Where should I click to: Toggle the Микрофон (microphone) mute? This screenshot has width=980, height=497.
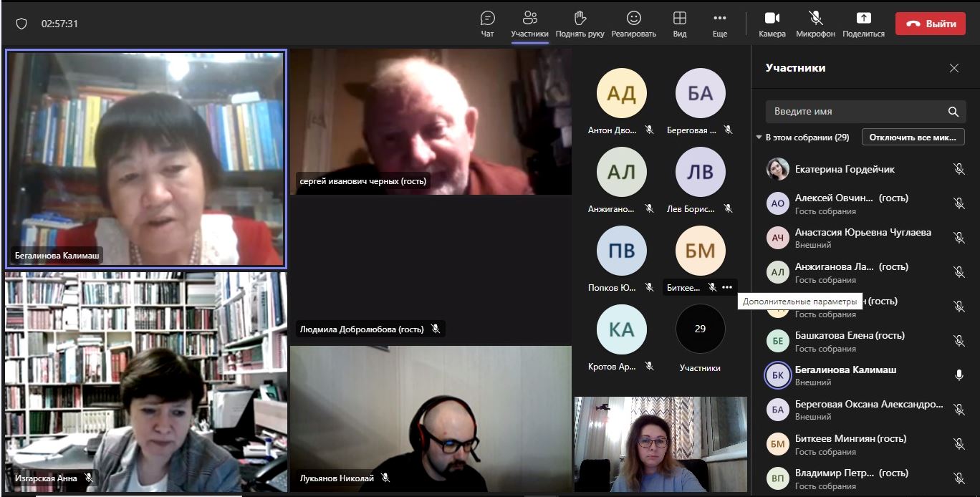[x=815, y=24]
